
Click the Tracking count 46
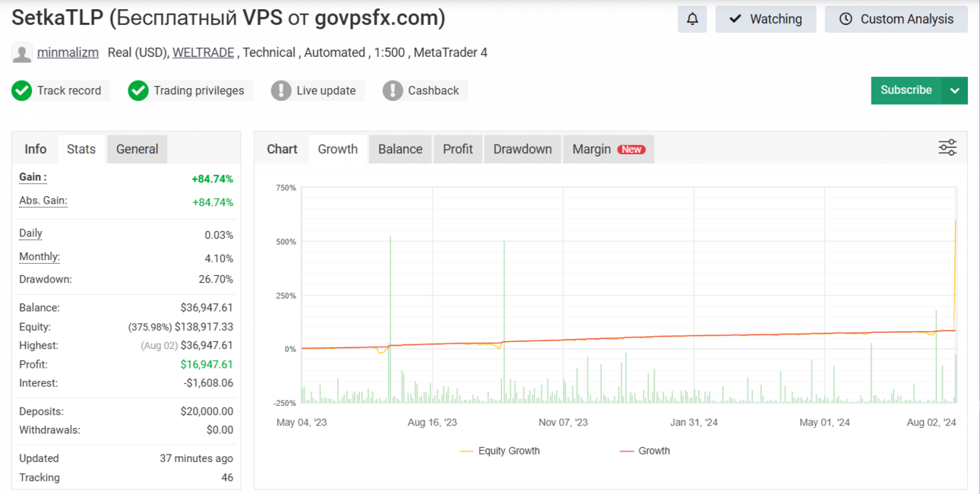[227, 478]
